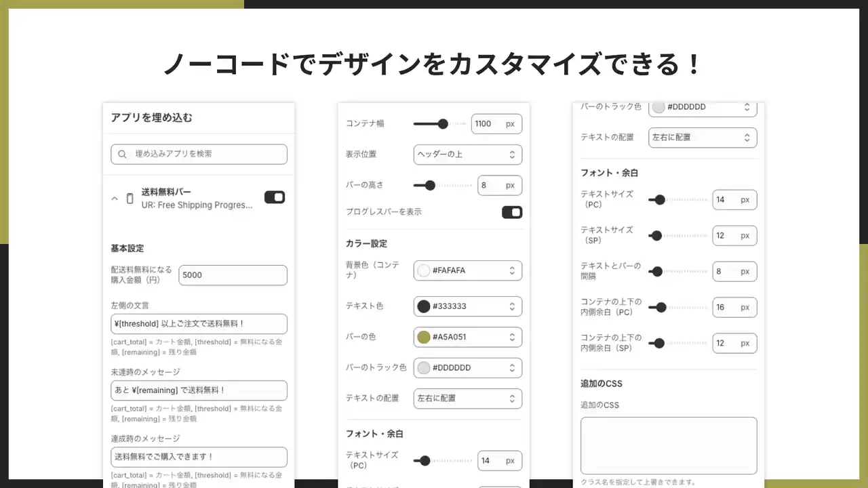Click the 未達時のメッセージ text field

tap(199, 390)
